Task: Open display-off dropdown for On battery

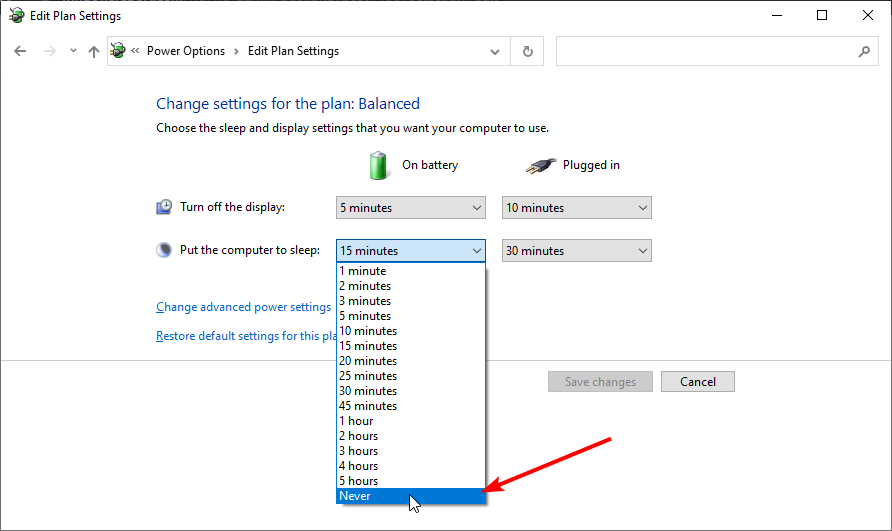Action: [x=411, y=208]
